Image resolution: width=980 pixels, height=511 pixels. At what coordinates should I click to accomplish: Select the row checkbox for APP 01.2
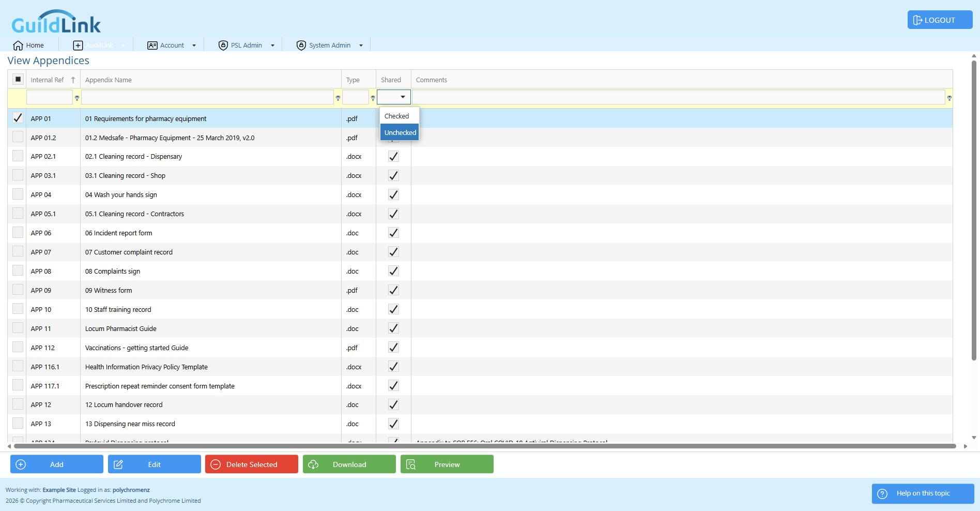[x=18, y=137]
